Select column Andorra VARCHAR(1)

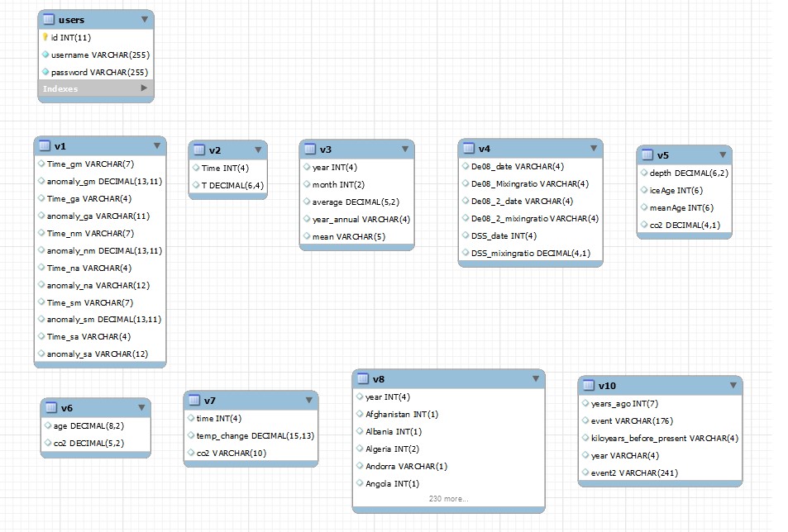coord(448,466)
